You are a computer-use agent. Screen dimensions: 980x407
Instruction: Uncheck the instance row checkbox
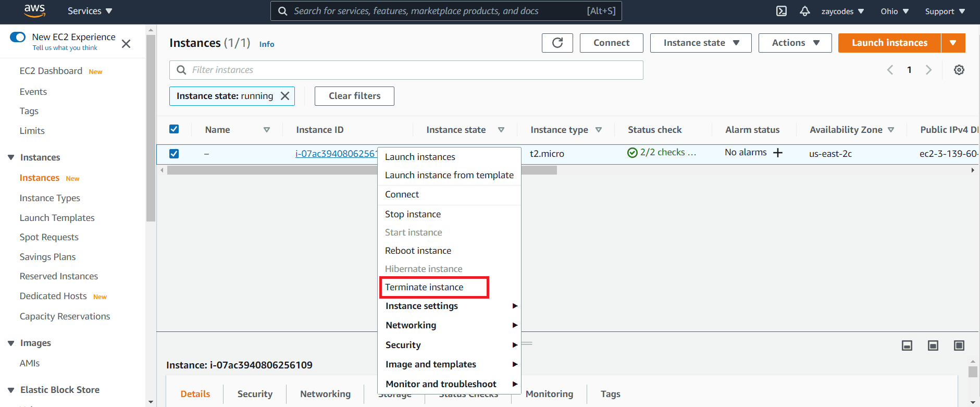point(174,154)
